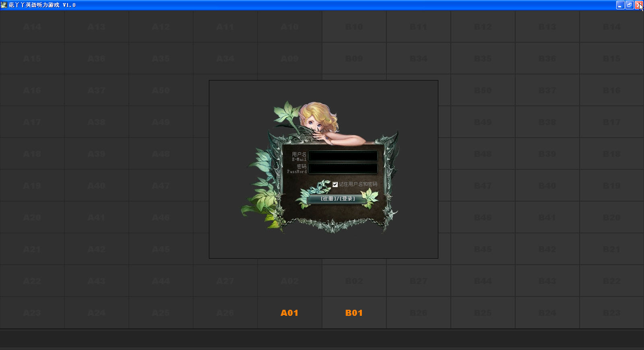Click the dimmed B35 grid cell
The width and height of the screenshot is (644, 350).
point(483,58)
